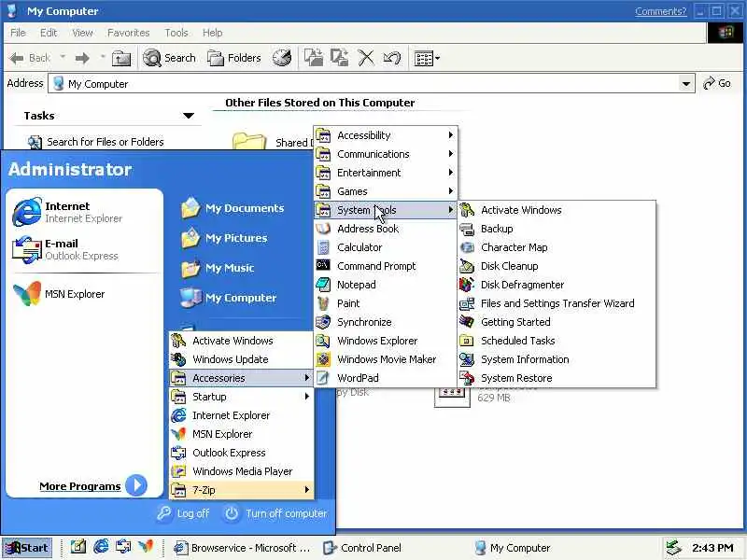The image size is (747, 560).
Task: Expand the Accessibility submenu
Action: [386, 135]
